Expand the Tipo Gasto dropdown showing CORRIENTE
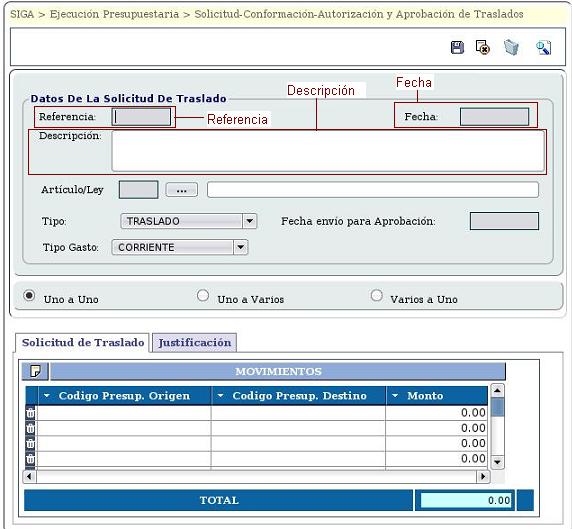Image resolution: width=572 pixels, height=529 pixels. pos(180,247)
